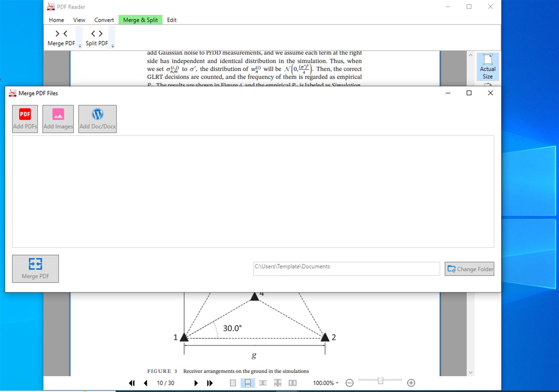Select single page view mode

click(x=233, y=383)
